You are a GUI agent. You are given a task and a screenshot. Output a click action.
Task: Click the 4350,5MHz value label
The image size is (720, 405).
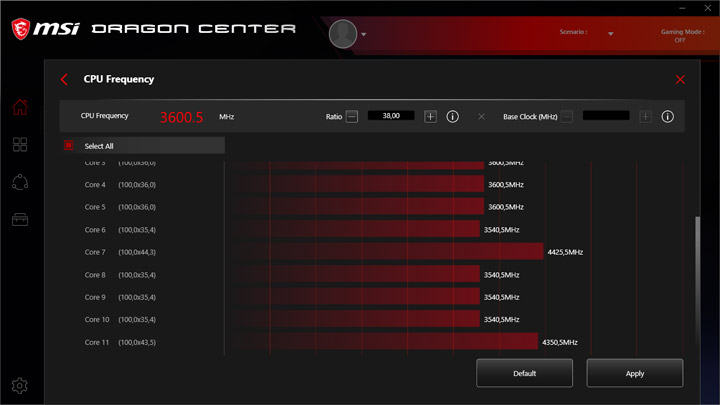560,342
